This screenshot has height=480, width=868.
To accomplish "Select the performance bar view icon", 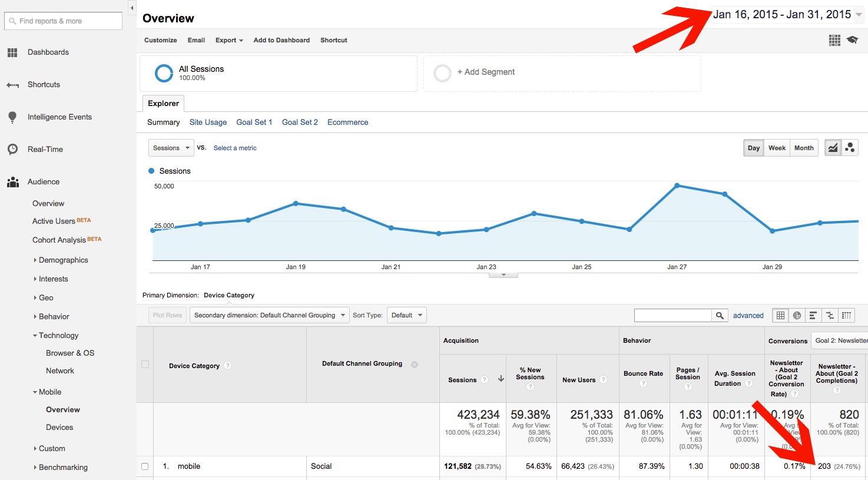I will [x=813, y=316].
